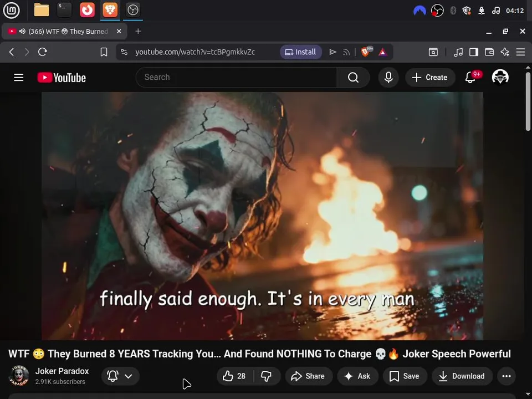Open OBS Studio from the taskbar
The height and width of the screenshot is (399, 532).
132,10
